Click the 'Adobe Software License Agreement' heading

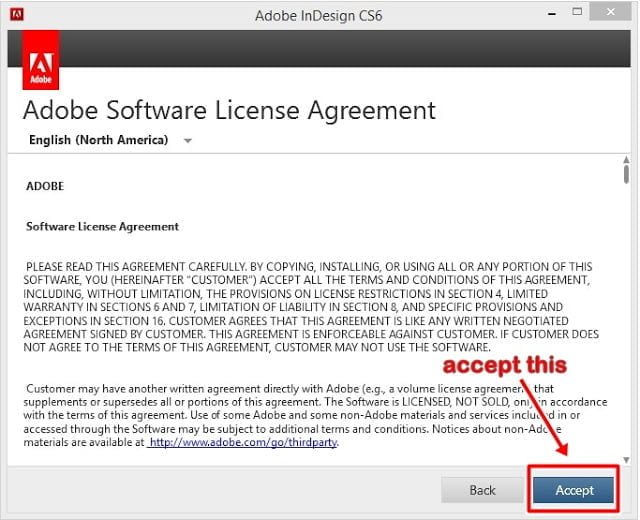(229, 110)
